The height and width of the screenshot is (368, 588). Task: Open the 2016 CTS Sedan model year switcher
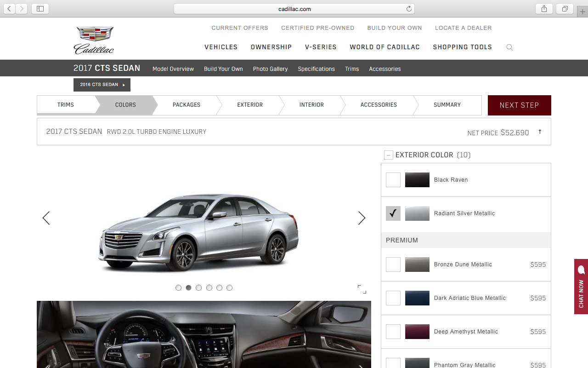click(x=102, y=85)
